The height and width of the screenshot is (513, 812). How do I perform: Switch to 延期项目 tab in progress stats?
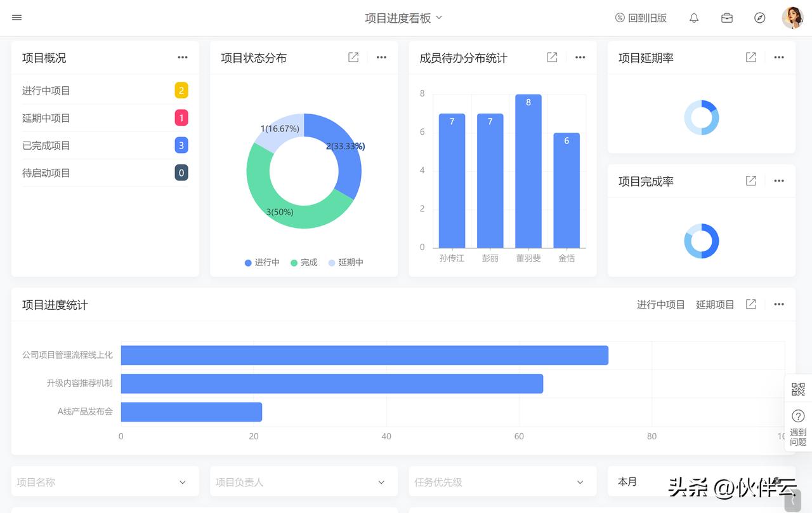tap(715, 305)
